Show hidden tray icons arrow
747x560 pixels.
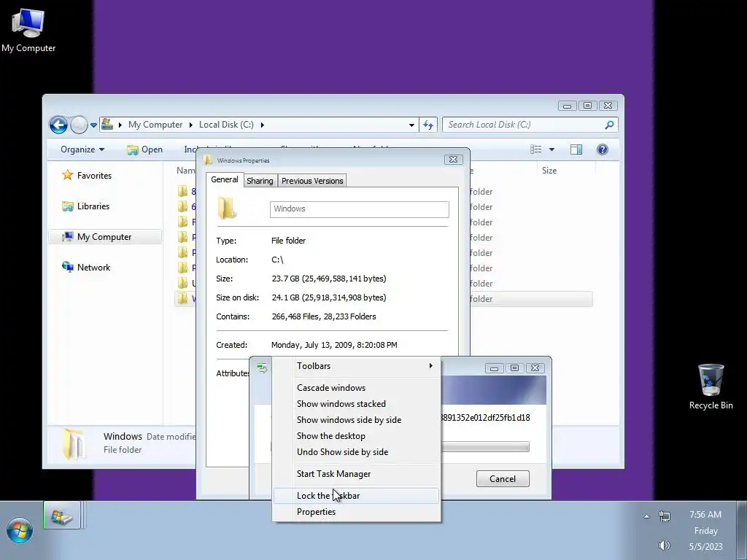646,516
